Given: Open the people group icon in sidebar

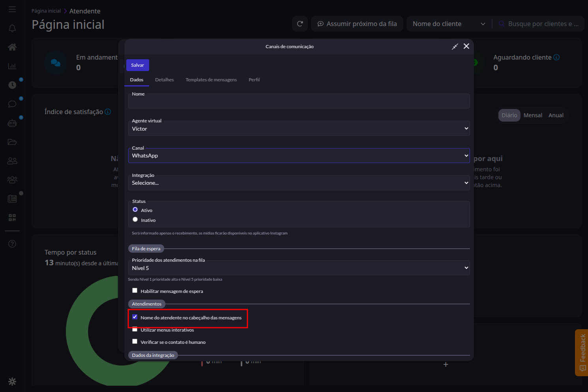Looking at the screenshot, I should [12, 180].
